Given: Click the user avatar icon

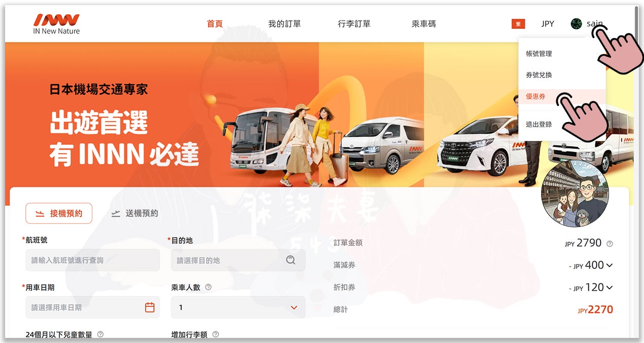Looking at the screenshot, I should [x=576, y=24].
